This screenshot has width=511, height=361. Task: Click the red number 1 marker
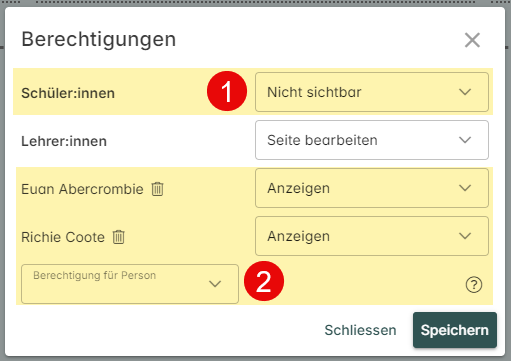(227, 91)
